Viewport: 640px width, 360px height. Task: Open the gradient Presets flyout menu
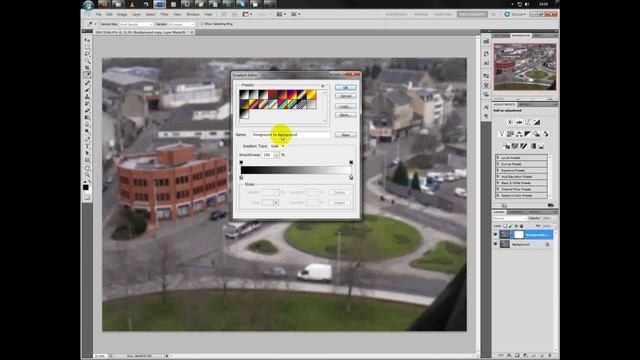[x=323, y=86]
